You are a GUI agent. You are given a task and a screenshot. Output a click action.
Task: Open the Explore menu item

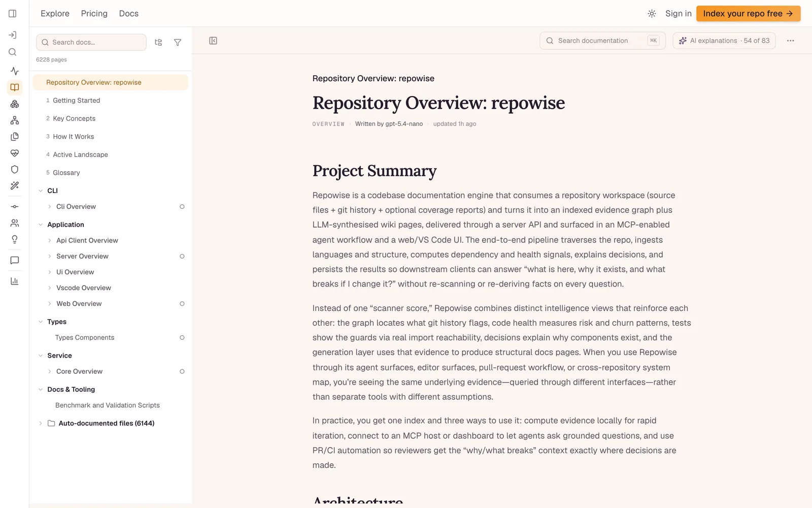[55, 14]
